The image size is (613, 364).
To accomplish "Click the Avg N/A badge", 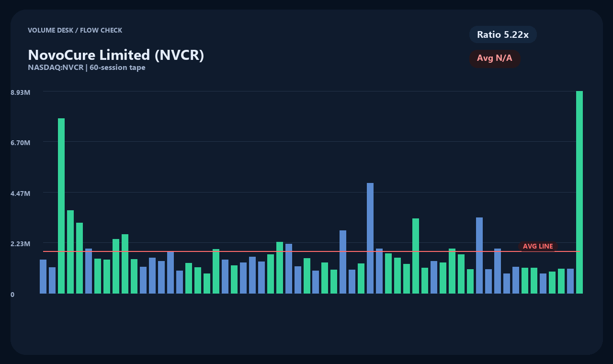I will pos(495,58).
